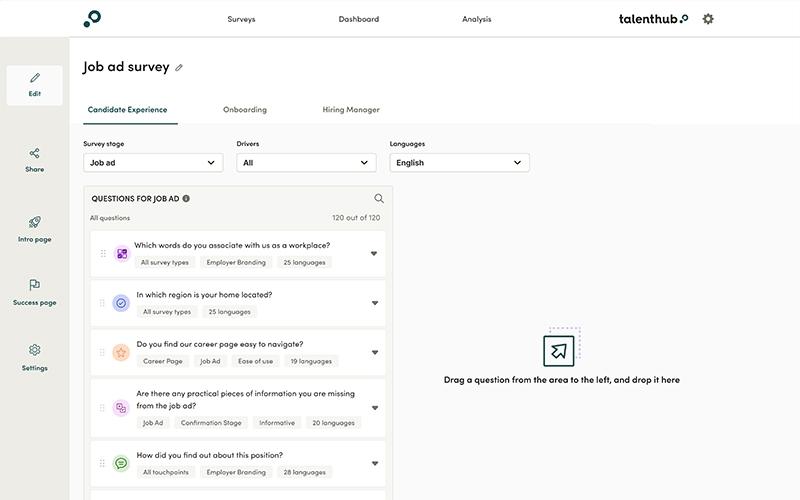Open the Edit section in the sidebar
Screen dimensions: 800x500
pyautogui.click(x=35, y=85)
